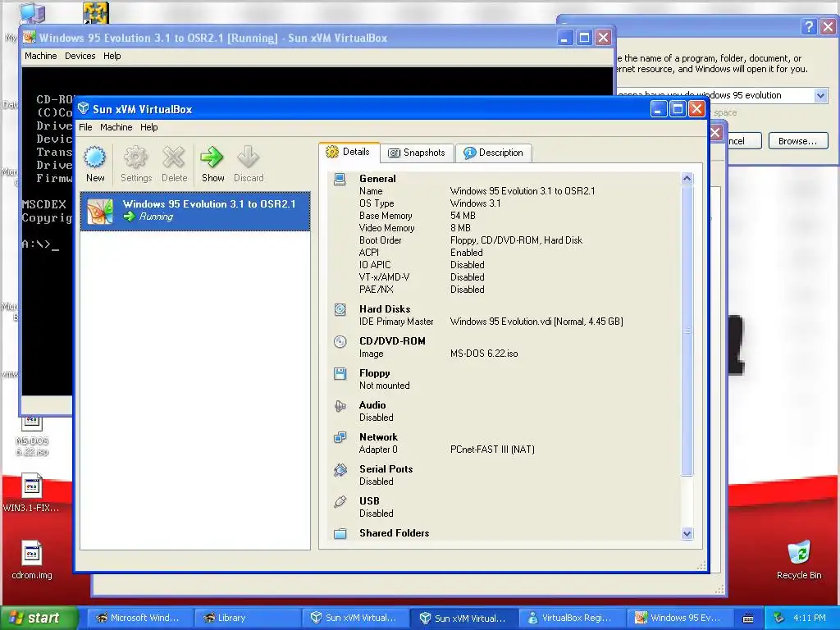Click the taskbar clock showing 4:11 PM

tap(810, 618)
